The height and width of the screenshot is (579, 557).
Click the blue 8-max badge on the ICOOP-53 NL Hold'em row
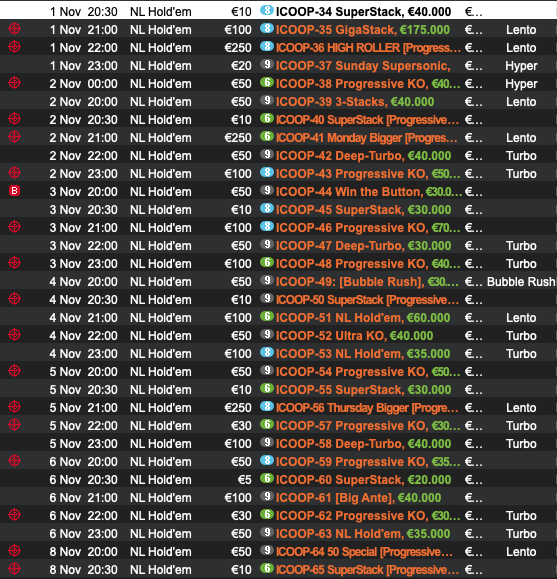tap(267, 352)
